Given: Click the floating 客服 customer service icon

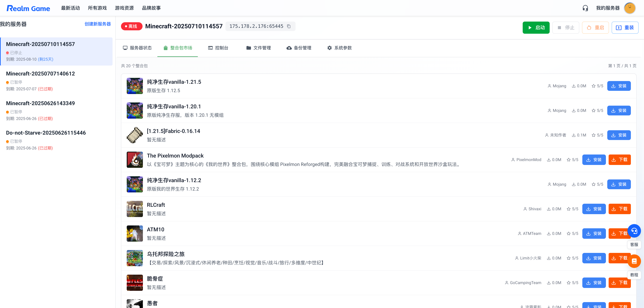Looking at the screenshot, I should coord(634,231).
